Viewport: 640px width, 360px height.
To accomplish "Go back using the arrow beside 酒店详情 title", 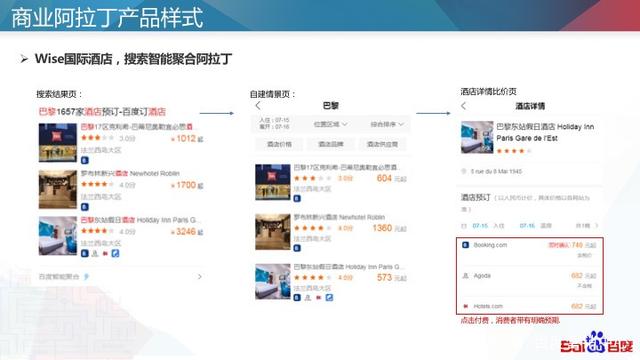I will tap(463, 106).
